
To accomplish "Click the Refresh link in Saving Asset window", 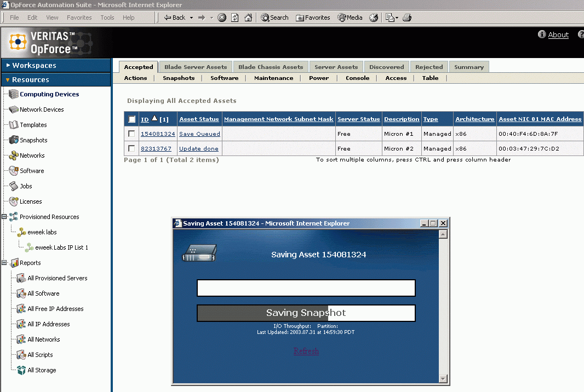I will click(x=306, y=351).
